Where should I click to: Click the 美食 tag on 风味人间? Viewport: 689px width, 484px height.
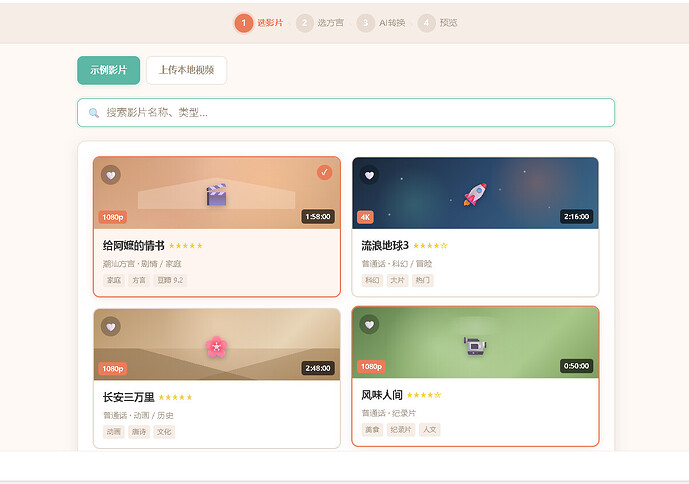point(372,429)
